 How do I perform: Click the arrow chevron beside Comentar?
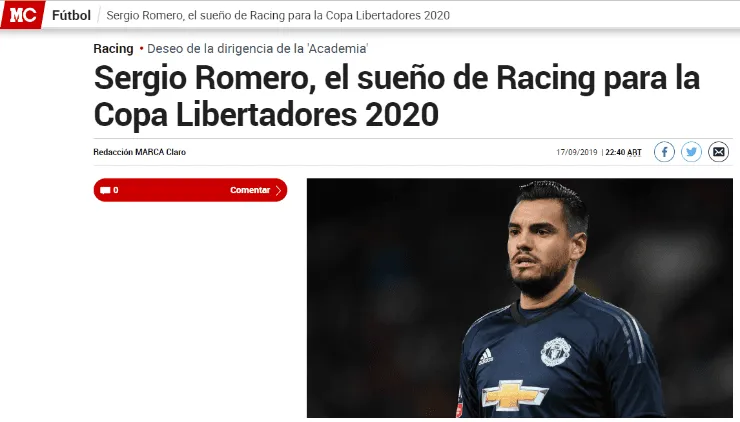[x=278, y=190]
